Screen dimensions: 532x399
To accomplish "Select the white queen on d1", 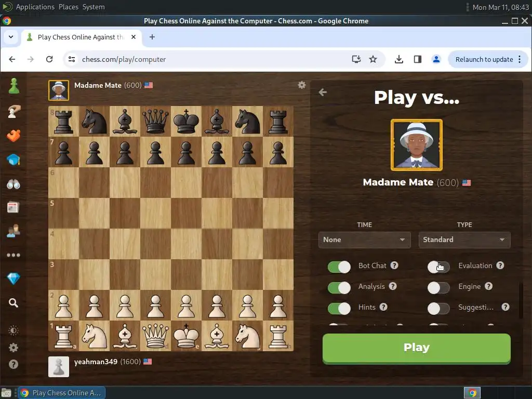I will tap(156, 336).
